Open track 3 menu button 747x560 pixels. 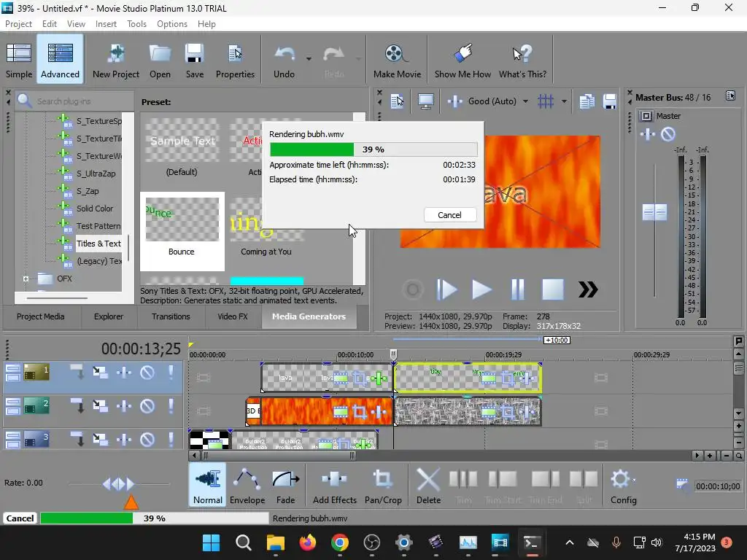(x=13, y=440)
